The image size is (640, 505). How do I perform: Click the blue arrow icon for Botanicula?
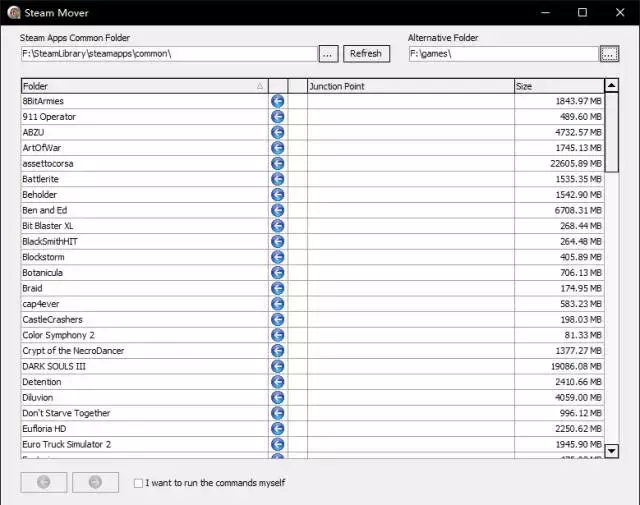[x=278, y=273]
